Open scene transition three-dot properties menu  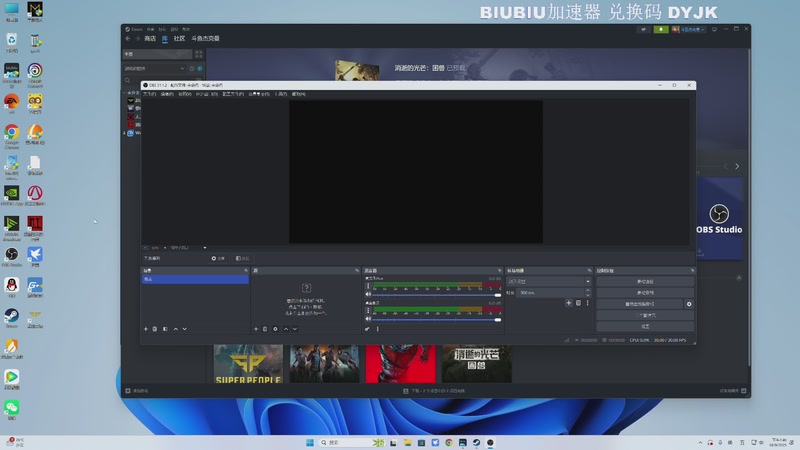point(588,303)
